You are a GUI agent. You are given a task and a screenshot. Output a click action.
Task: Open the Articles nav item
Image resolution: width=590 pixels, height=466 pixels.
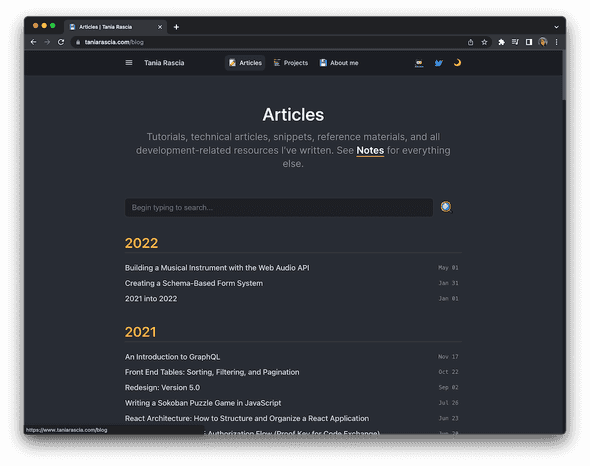tap(245, 63)
